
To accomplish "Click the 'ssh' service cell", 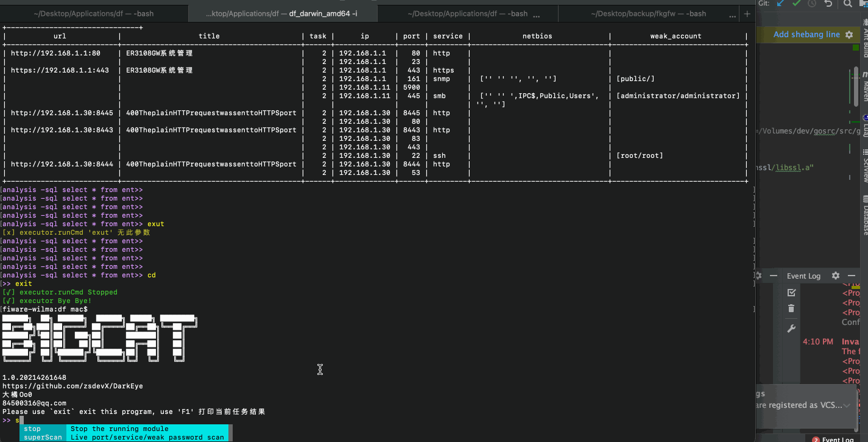I will pos(439,155).
